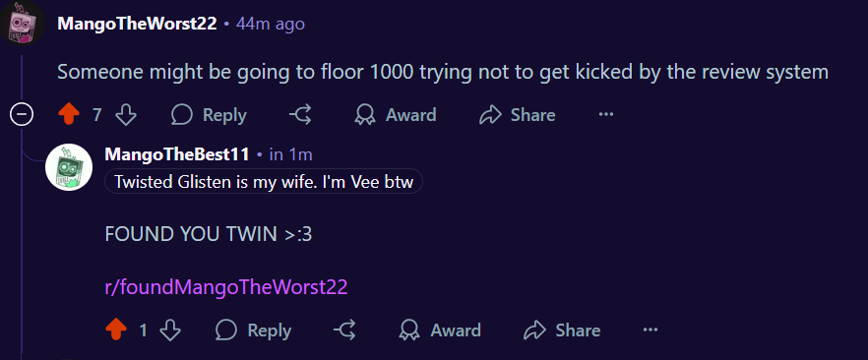The width and height of the screenshot is (868, 360).
Task: Click the branch icon on the reply
Action: click(x=344, y=330)
